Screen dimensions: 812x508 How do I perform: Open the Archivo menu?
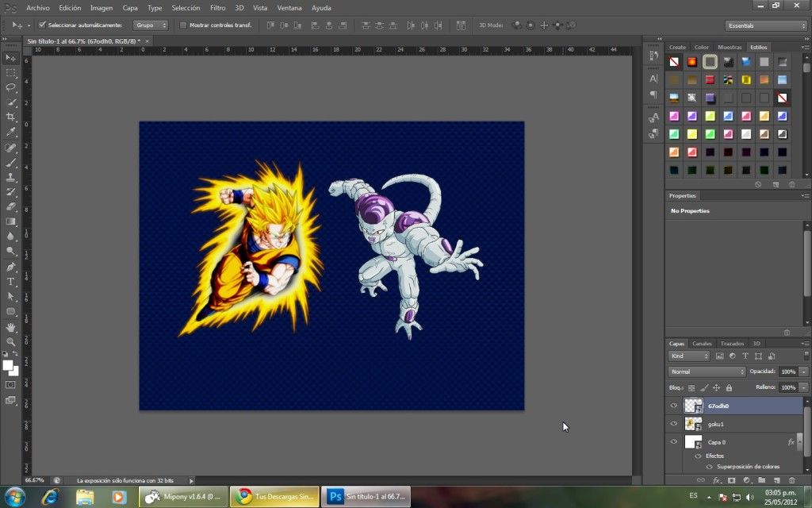pyautogui.click(x=38, y=8)
